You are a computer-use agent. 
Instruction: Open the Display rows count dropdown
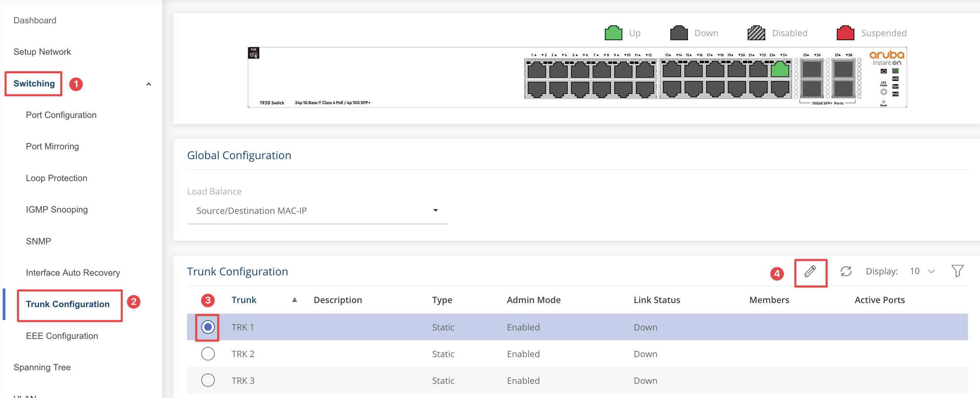point(922,271)
